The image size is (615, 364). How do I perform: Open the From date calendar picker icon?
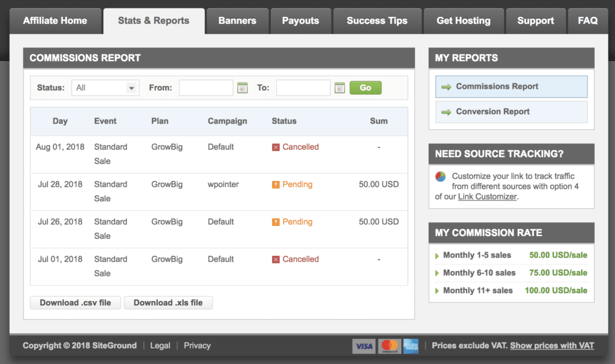(x=243, y=88)
